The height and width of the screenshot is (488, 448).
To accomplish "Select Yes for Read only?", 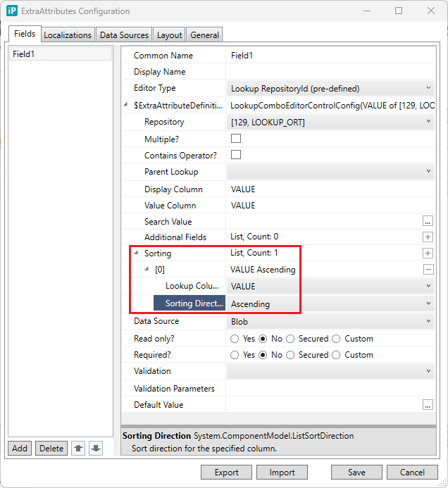I will 235,339.
